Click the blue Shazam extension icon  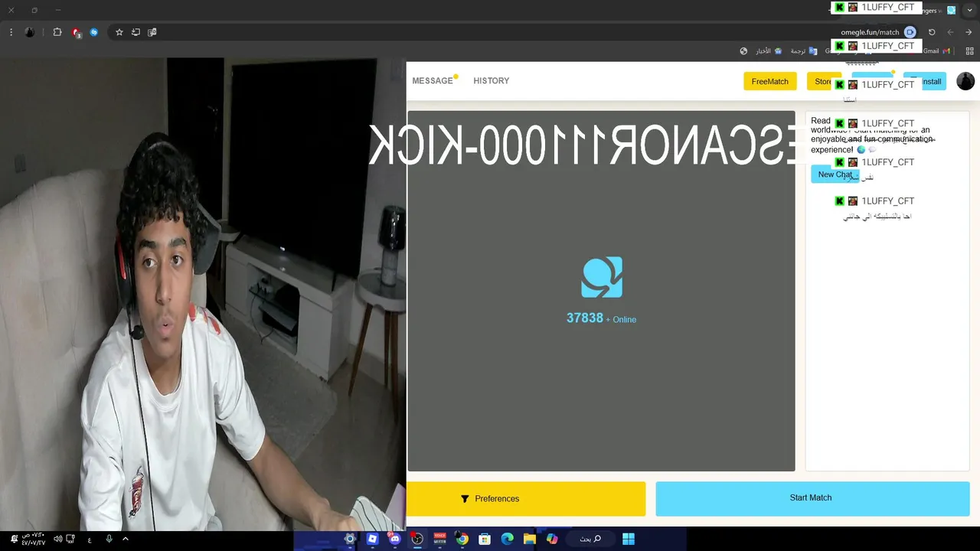coord(94,32)
